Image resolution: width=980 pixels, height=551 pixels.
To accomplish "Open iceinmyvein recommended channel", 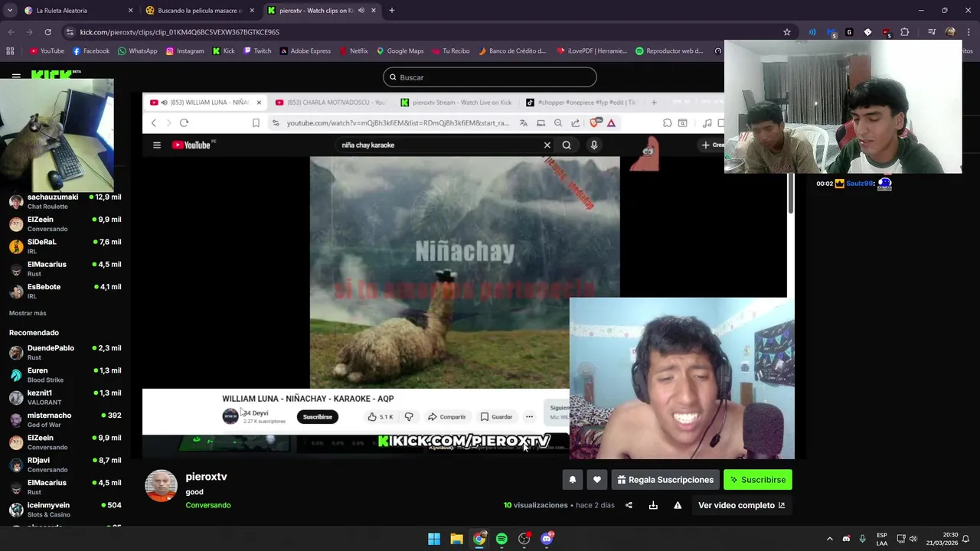I will tap(65, 510).
